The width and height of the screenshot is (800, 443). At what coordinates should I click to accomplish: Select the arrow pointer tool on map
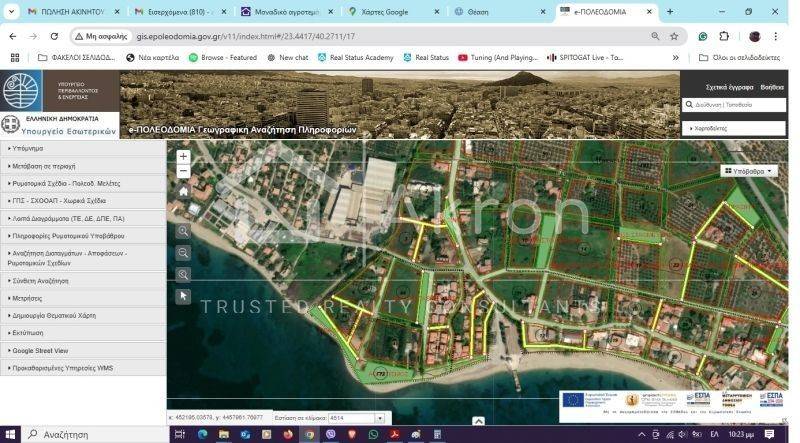[183, 296]
